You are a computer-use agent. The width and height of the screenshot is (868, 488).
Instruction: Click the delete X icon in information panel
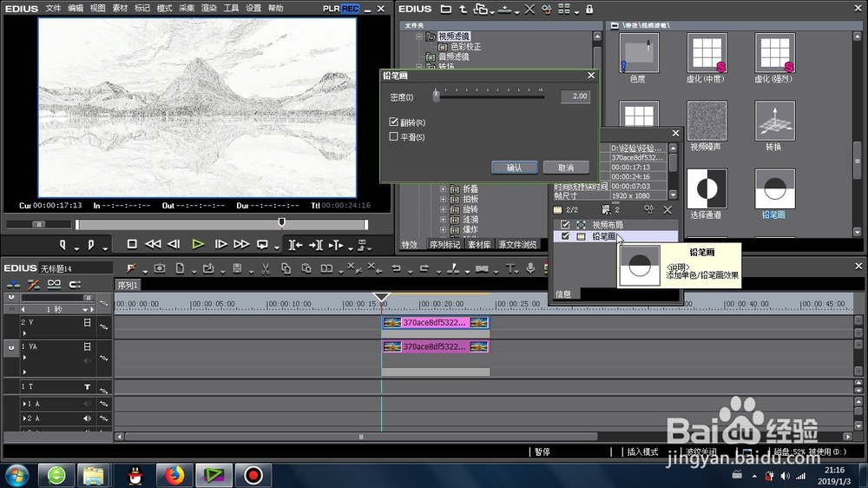click(667, 209)
